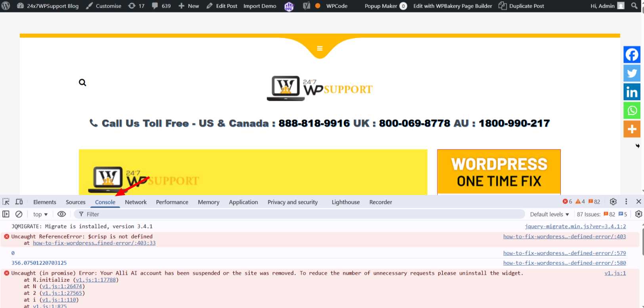Open jquery-migrate.min.js source link
The width and height of the screenshot is (644, 308).
[575, 226]
